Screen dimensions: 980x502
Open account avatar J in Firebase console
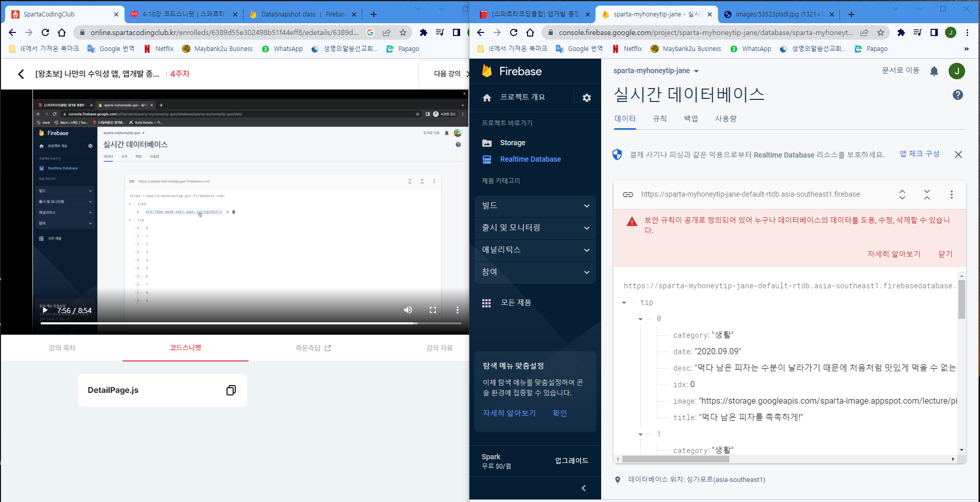pyautogui.click(x=957, y=71)
